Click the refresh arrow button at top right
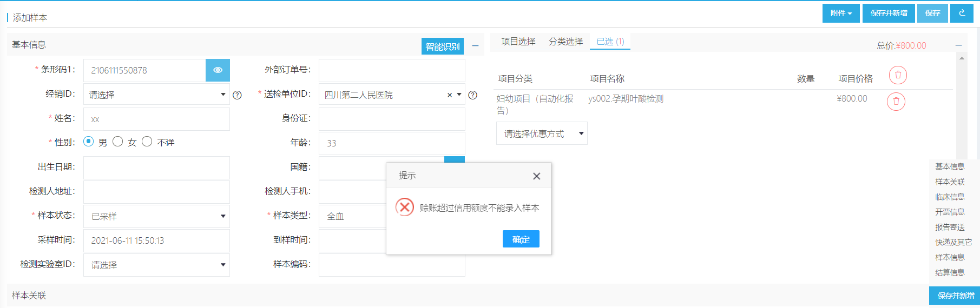This screenshot has height=308, width=980. pyautogui.click(x=962, y=13)
